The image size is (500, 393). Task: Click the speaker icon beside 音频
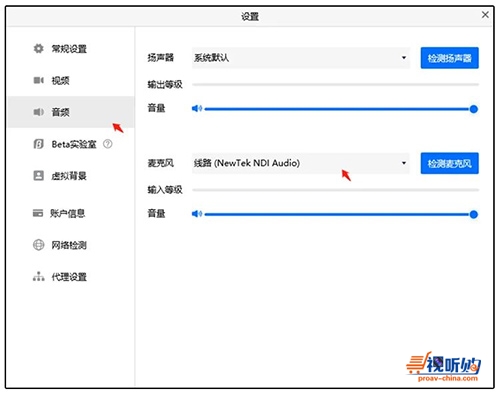[x=39, y=112]
